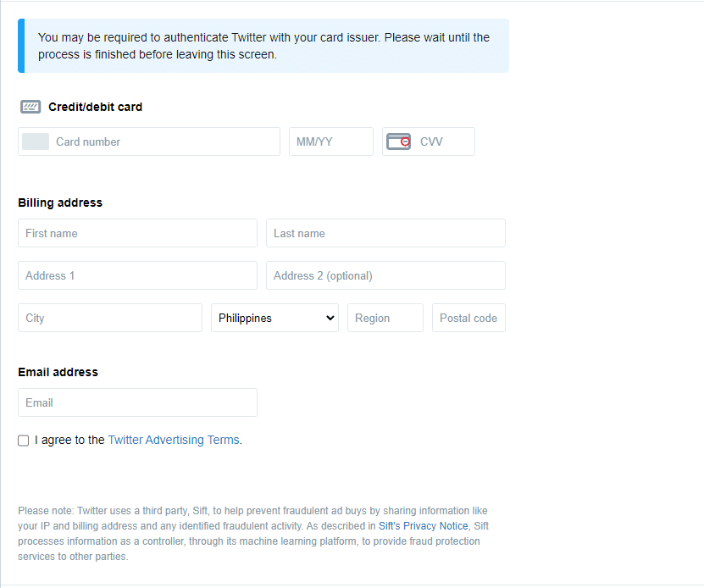Click the Region field
Viewport: 704px width, 588px height.
point(385,318)
